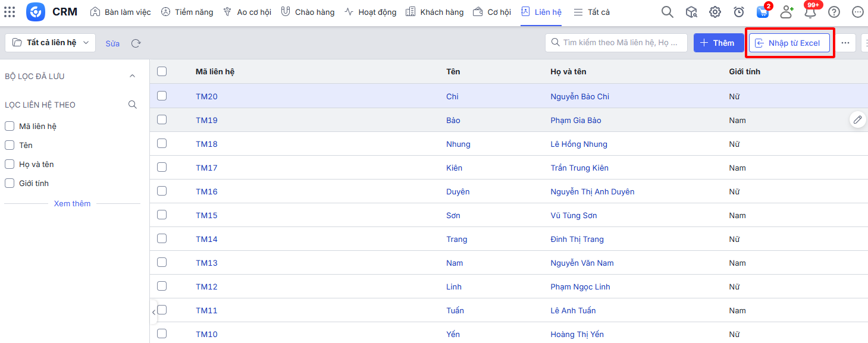Viewport: 868px width, 343px height.
Task: Focus the contact search input field
Action: pyautogui.click(x=619, y=43)
